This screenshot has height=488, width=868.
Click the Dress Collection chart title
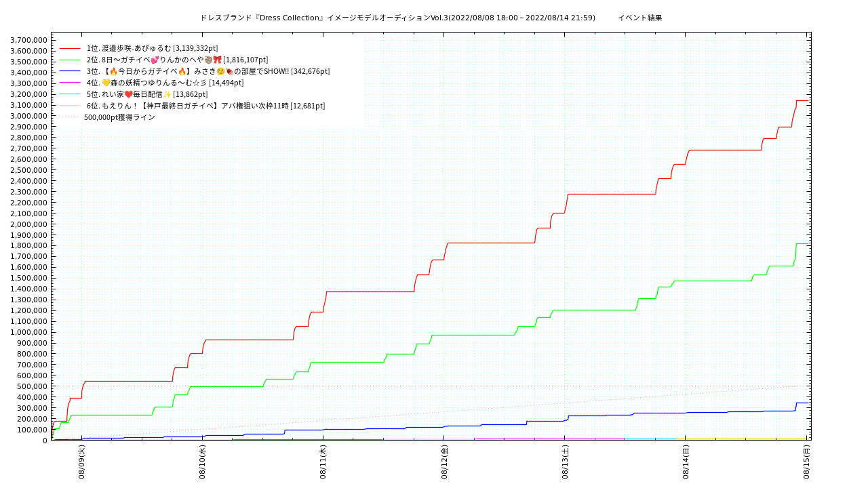pyautogui.click(x=397, y=18)
